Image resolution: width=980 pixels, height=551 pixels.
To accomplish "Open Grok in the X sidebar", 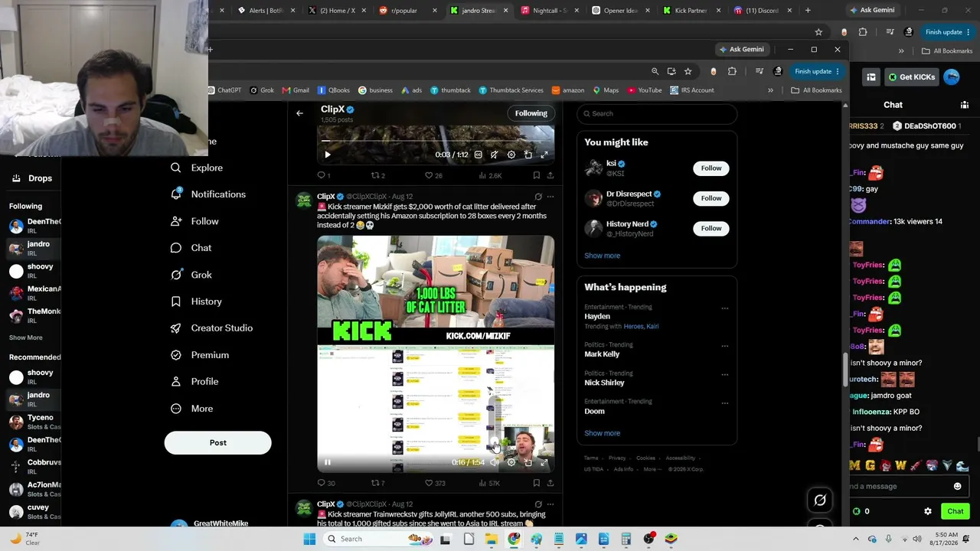I will [191, 275].
